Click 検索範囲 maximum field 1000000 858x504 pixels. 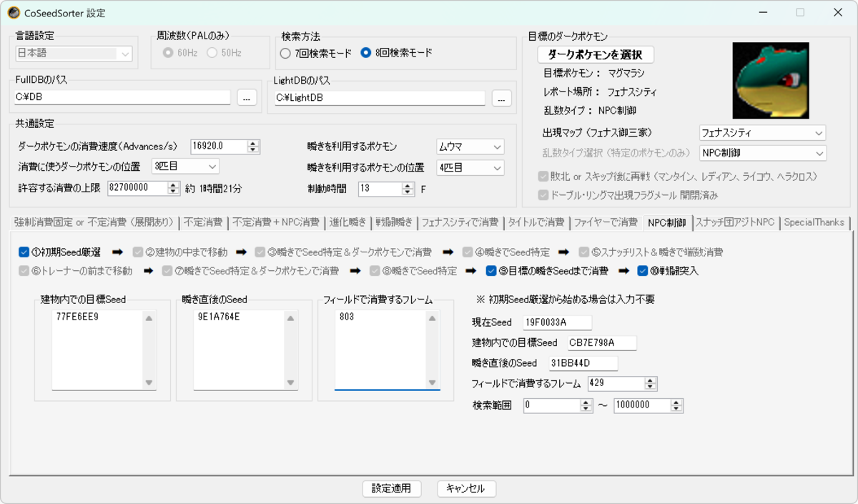(x=641, y=405)
